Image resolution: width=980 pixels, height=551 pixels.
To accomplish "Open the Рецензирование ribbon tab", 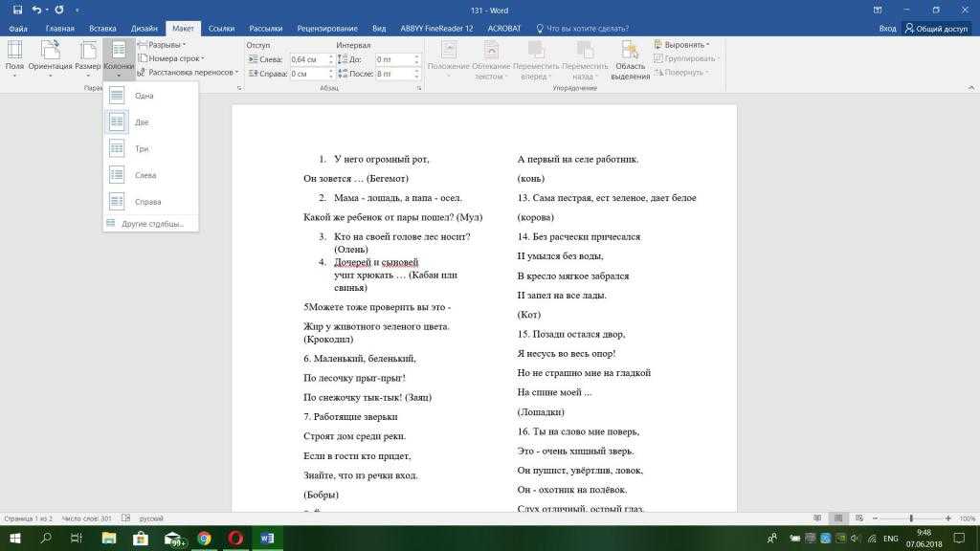I will tap(328, 29).
